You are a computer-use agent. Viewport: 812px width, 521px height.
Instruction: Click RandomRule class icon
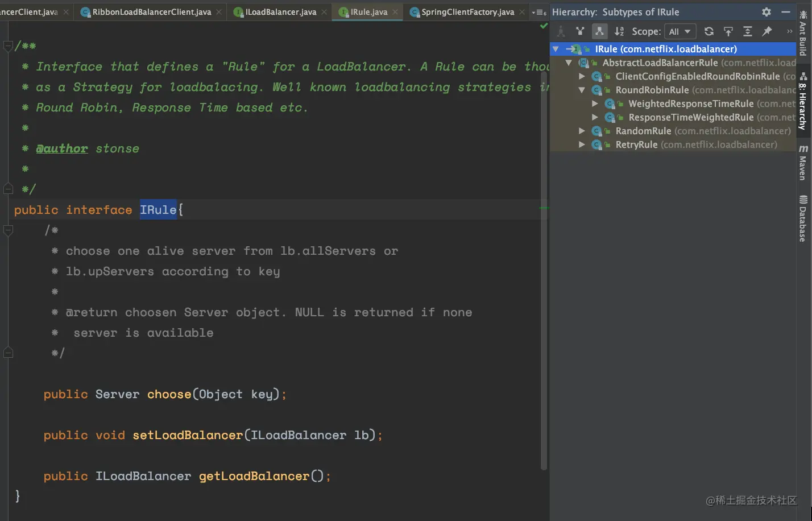click(x=597, y=131)
